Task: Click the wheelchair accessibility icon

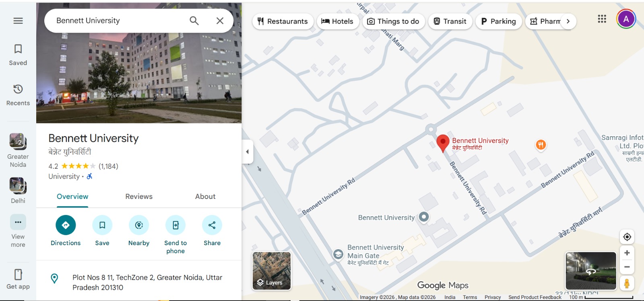Action: (89, 176)
